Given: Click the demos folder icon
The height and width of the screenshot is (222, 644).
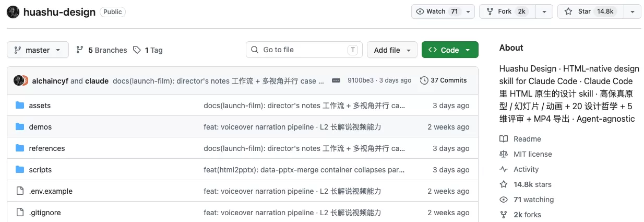Looking at the screenshot, I should 20,127.
